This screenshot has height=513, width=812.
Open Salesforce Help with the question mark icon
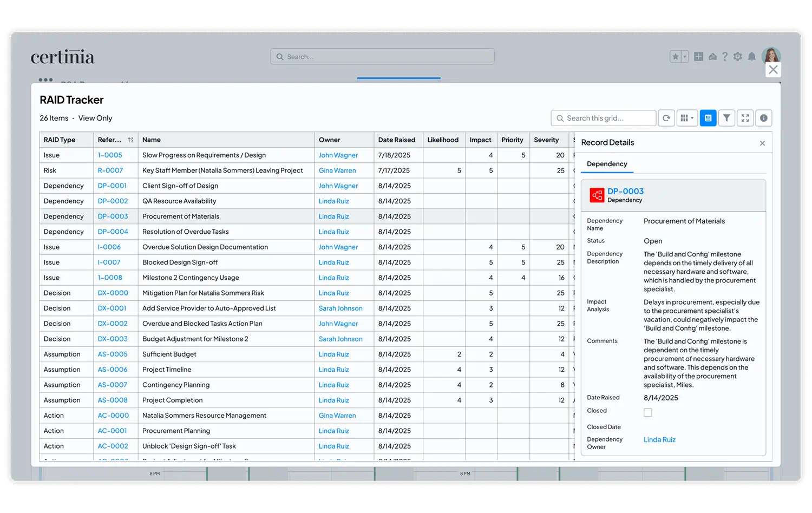[x=725, y=56]
